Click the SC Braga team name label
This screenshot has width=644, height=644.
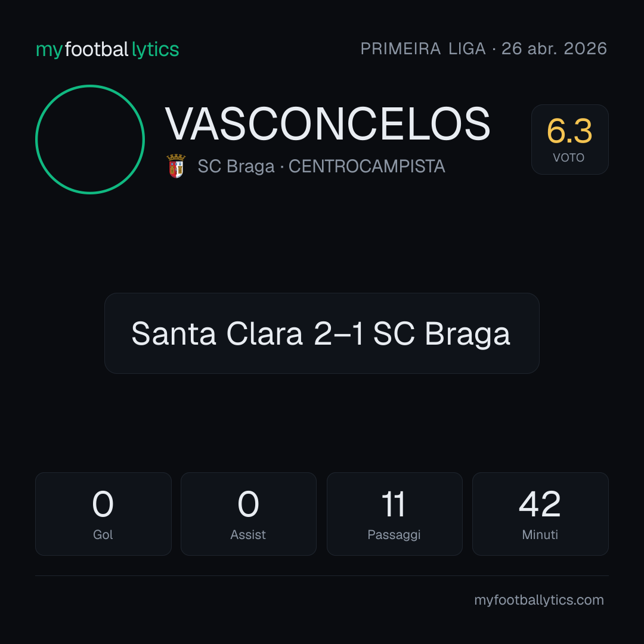tap(236, 166)
